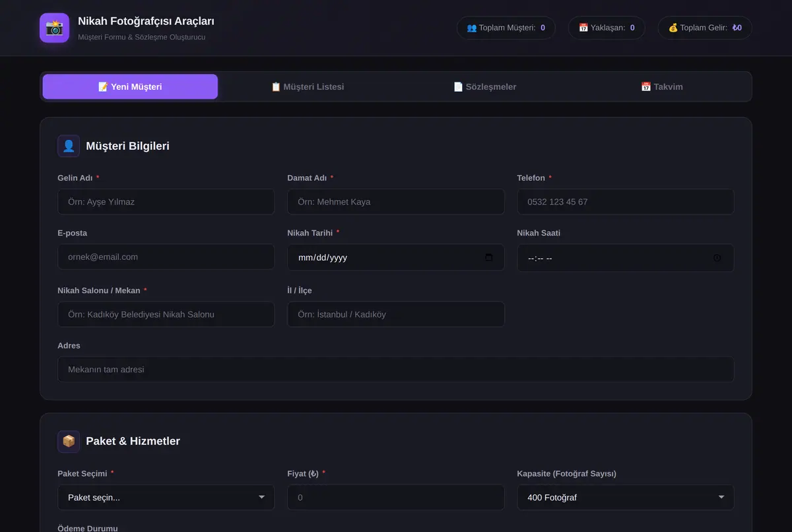
Task: Focus the Gelin Adı input field
Action: (166, 202)
